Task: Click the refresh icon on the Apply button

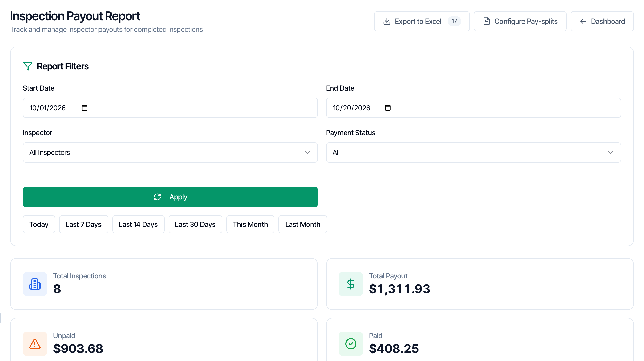Action: 157,197
